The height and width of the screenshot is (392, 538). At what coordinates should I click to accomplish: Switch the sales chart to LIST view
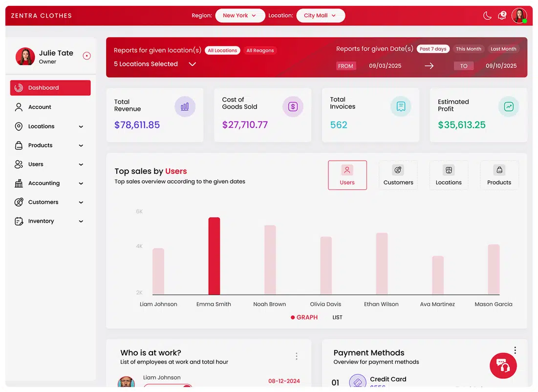point(337,317)
